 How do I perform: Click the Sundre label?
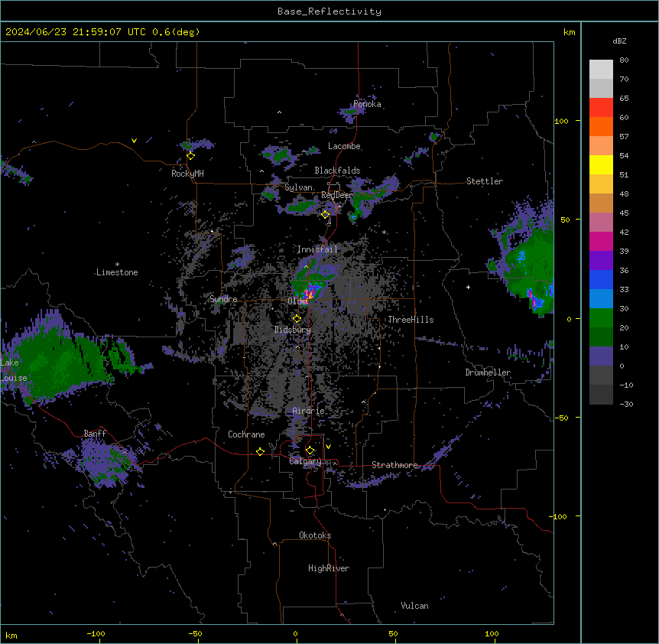tap(223, 299)
